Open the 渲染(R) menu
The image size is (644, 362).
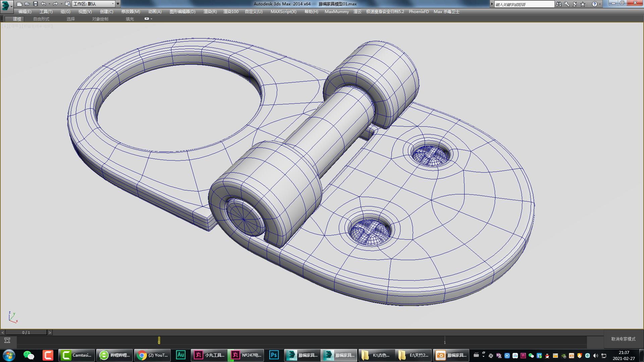click(210, 12)
